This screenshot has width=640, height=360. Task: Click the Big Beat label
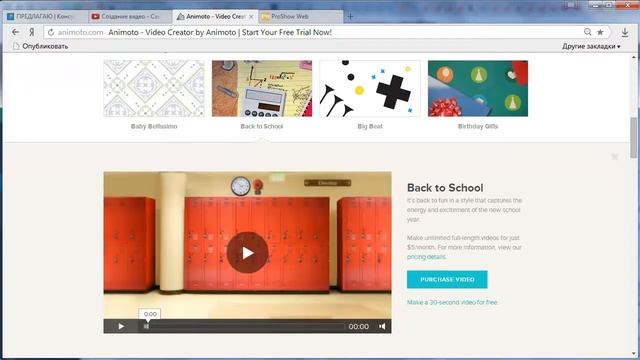pos(370,127)
